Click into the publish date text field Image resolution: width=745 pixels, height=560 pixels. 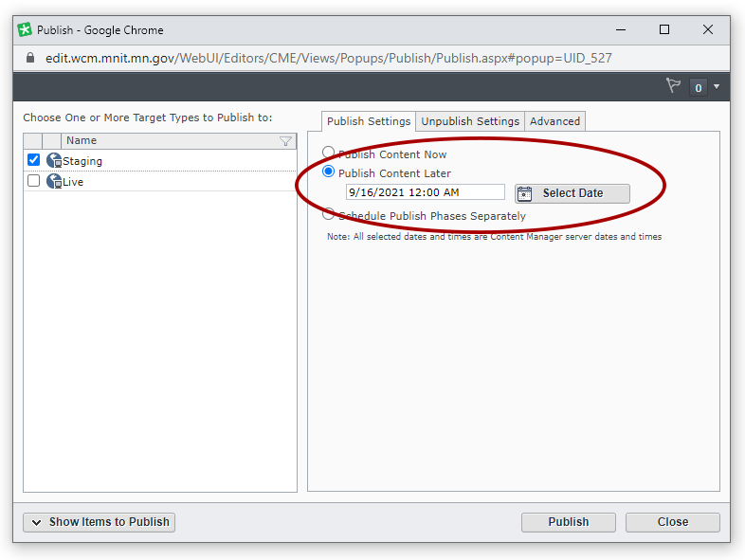coord(425,192)
